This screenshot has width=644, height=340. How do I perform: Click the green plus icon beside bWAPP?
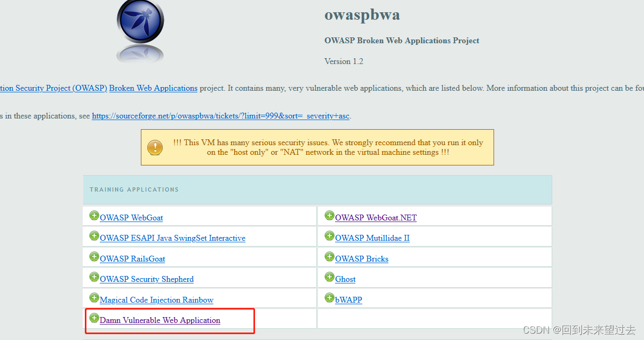329,297
